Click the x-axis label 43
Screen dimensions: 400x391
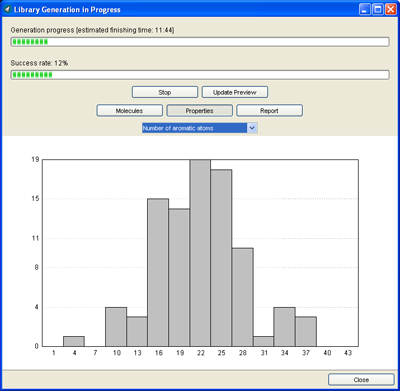pyautogui.click(x=348, y=353)
